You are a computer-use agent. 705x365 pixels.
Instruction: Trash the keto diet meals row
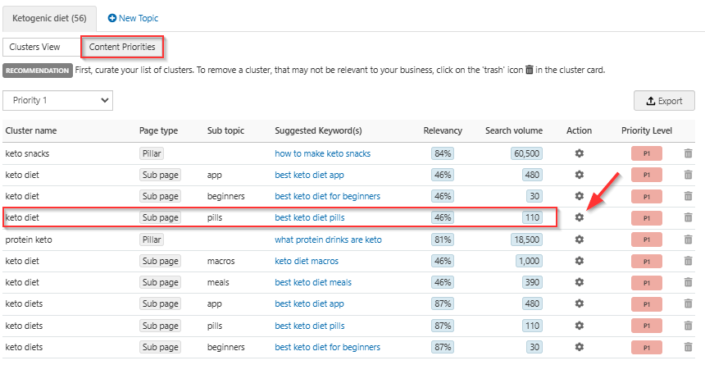[x=688, y=282]
